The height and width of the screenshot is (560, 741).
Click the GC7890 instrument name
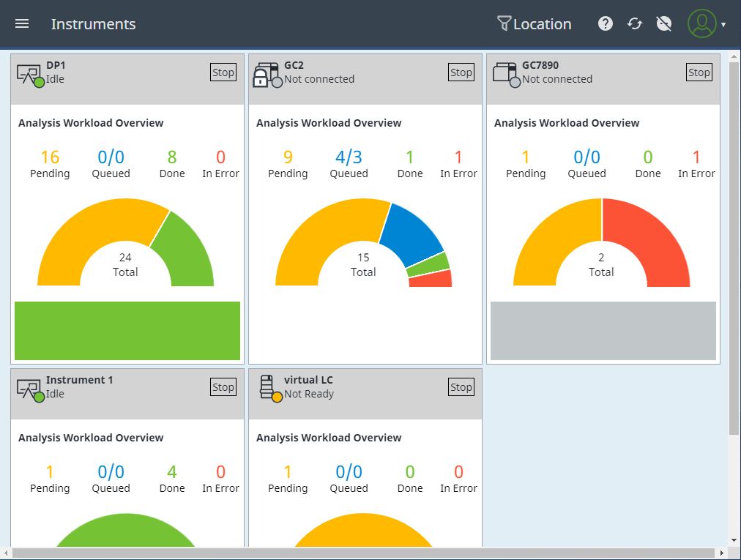pyautogui.click(x=540, y=65)
